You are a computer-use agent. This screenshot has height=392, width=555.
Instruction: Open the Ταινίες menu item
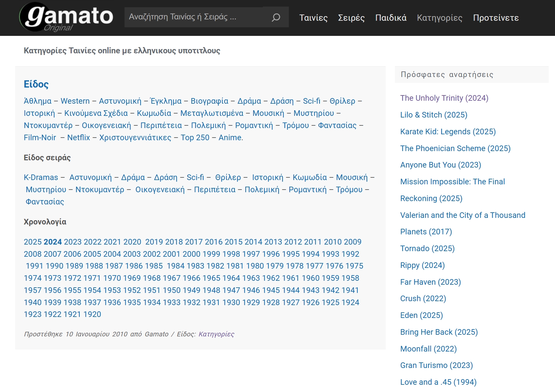click(313, 18)
